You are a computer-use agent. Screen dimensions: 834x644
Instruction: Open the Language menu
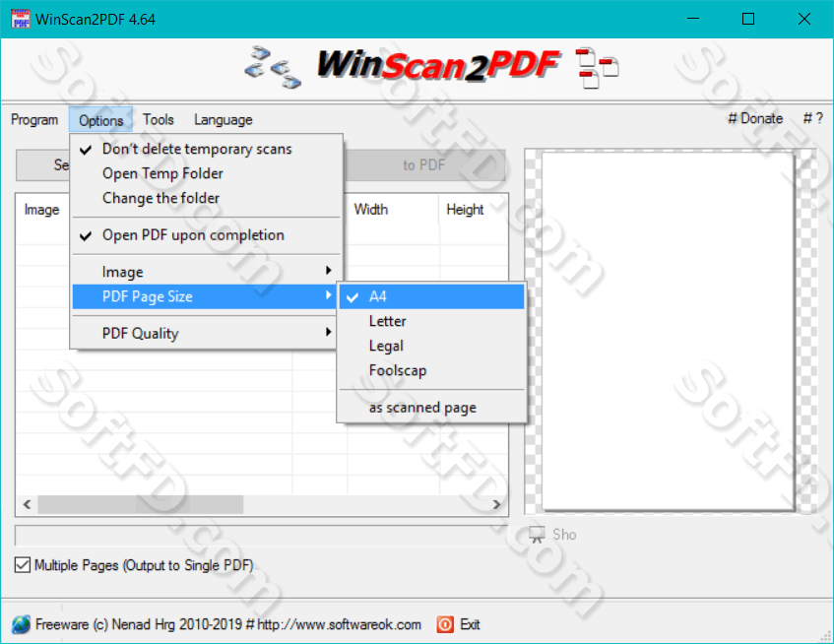click(224, 120)
